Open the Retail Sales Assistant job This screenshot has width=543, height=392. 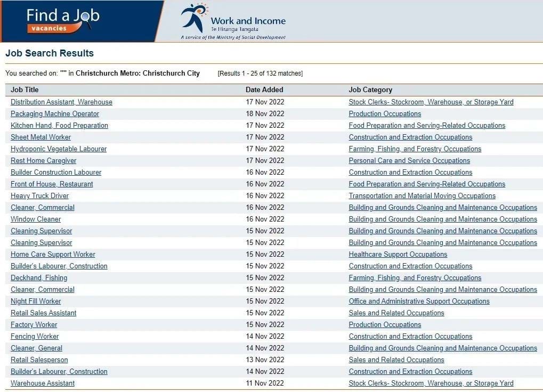point(43,313)
